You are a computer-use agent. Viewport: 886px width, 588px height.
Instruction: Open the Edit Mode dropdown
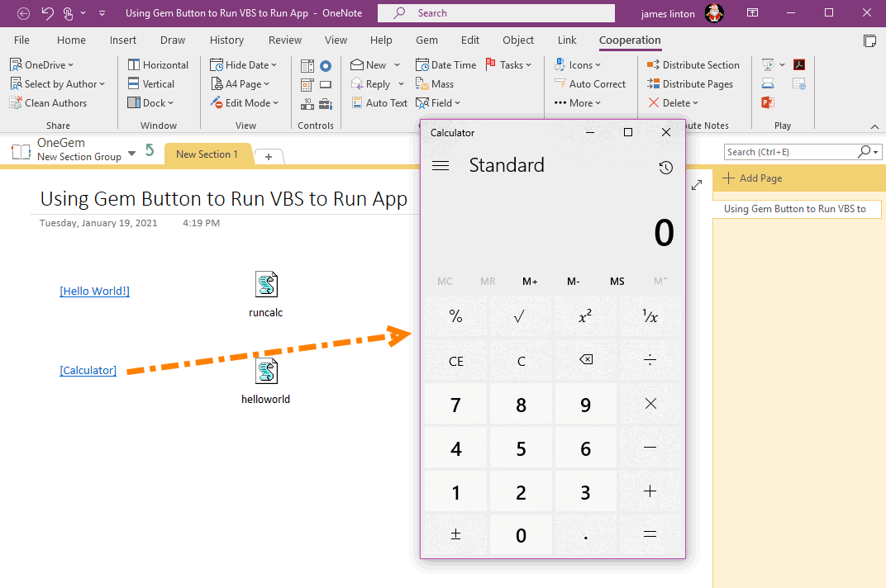point(244,102)
